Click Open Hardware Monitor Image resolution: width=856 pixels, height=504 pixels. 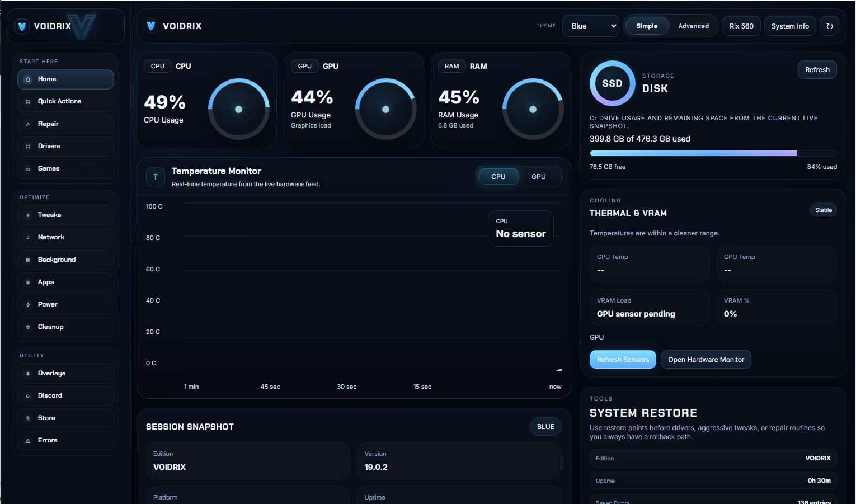[706, 360]
